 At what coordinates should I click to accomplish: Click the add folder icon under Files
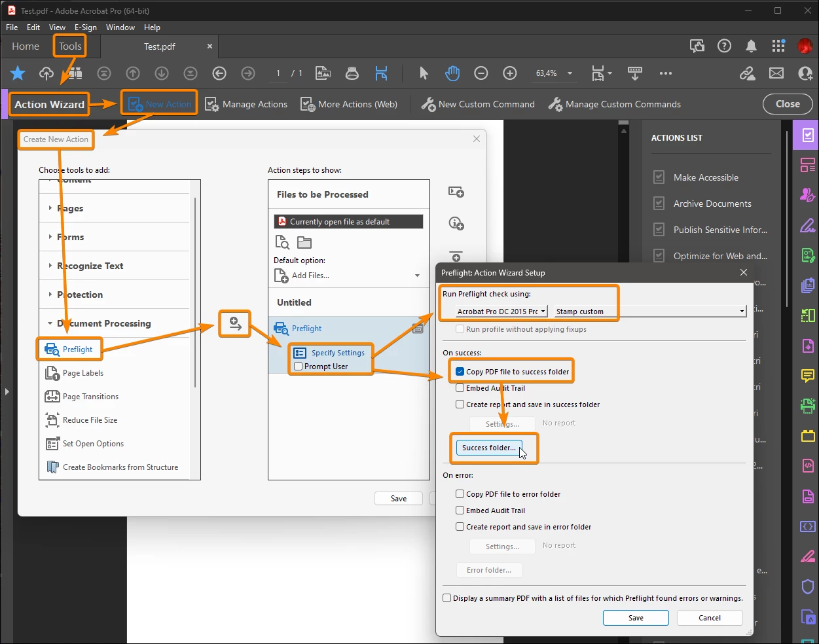(x=304, y=242)
